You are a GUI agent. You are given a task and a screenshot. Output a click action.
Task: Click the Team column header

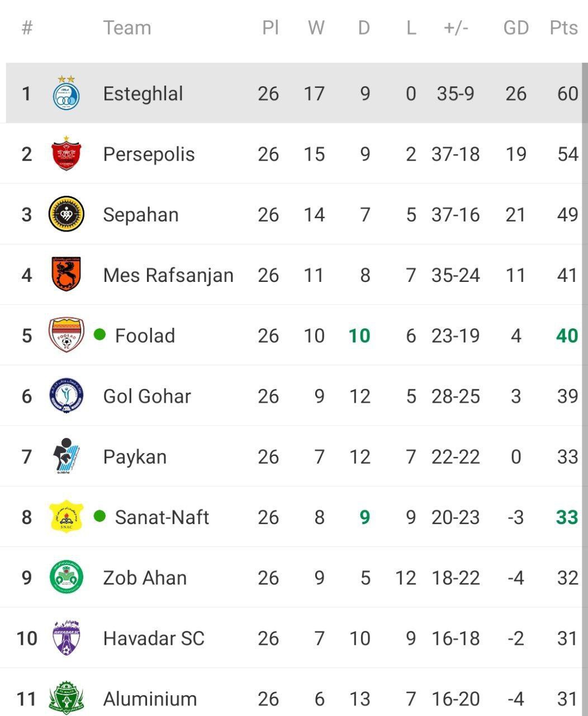tap(127, 27)
